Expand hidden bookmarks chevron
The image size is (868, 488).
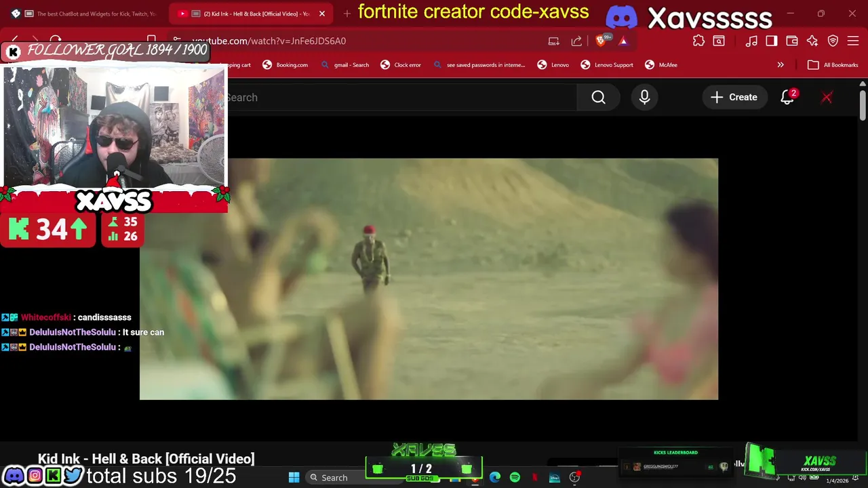coord(781,65)
